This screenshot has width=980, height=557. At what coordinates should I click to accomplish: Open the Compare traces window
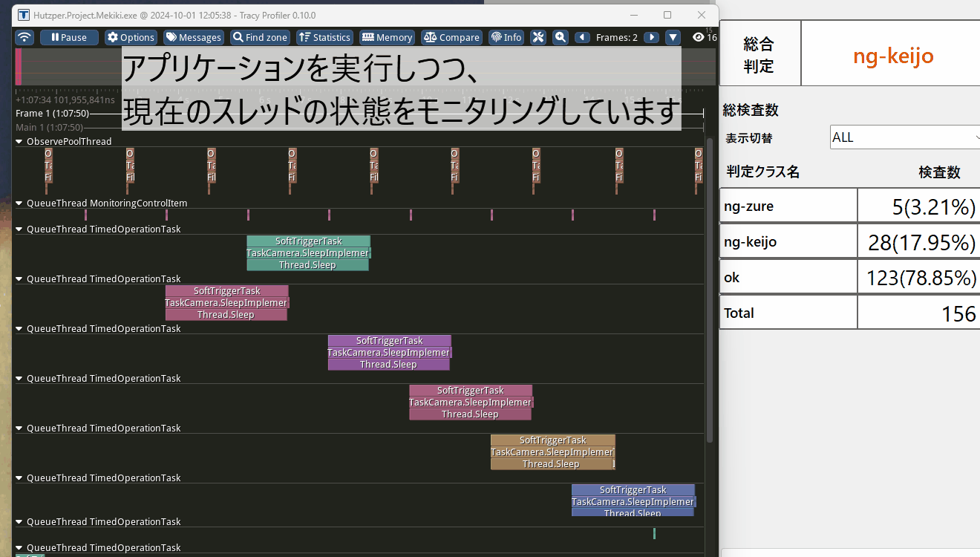451,37
